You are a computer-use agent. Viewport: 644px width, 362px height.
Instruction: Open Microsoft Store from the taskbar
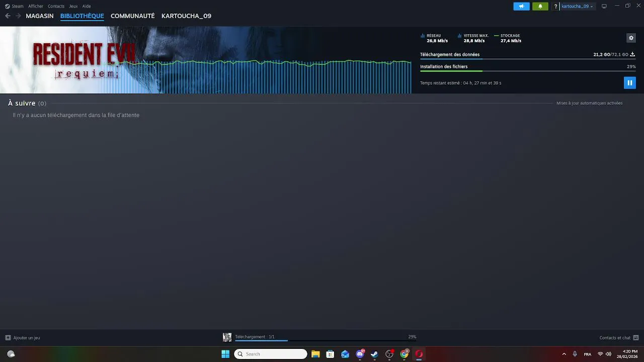[330, 354]
